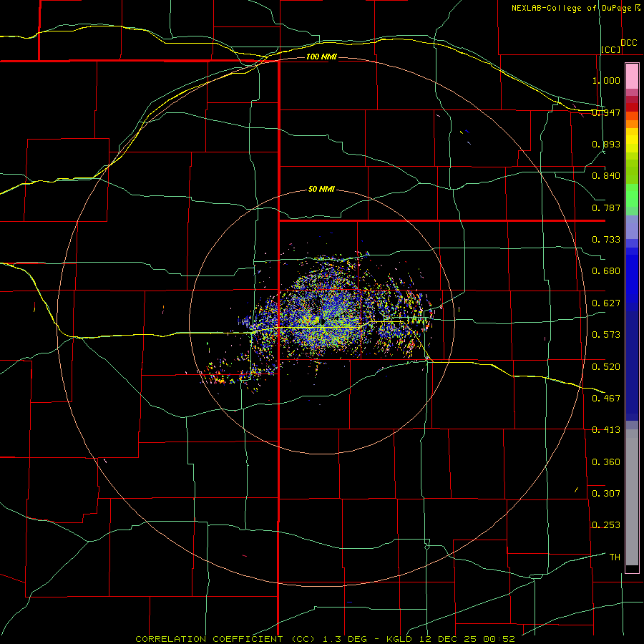Click the pink swatch at top of color scale

[x=632, y=77]
